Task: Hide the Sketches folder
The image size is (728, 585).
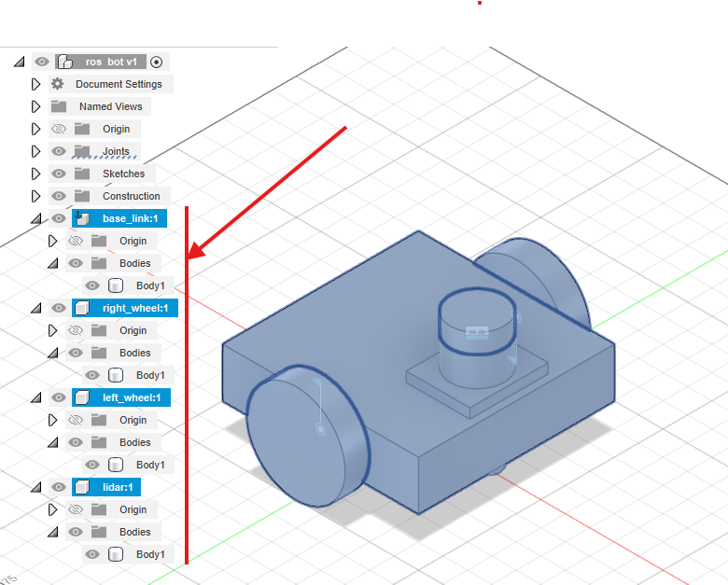Action: coord(59,174)
